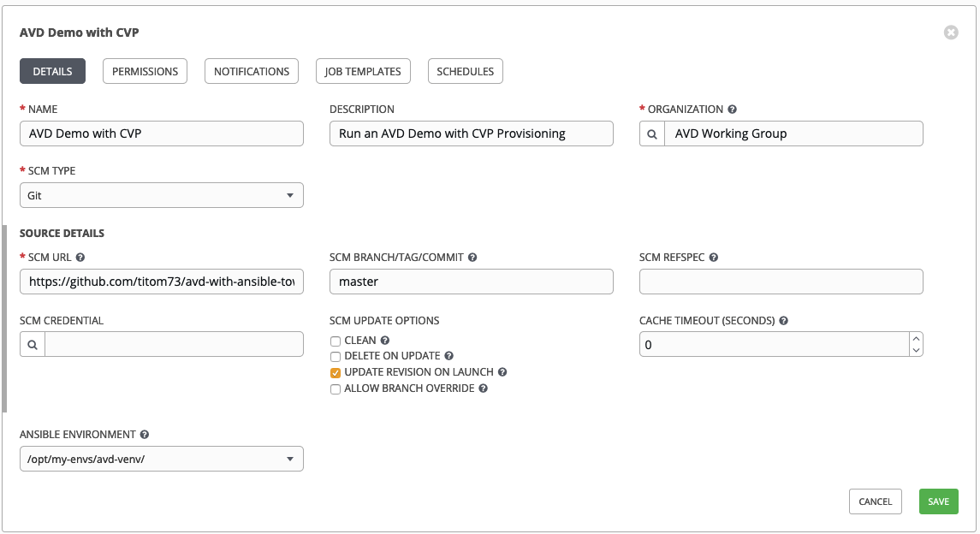This screenshot has height=534, width=980.
Task: Enable the Clean checkbox
Action: [x=336, y=341]
